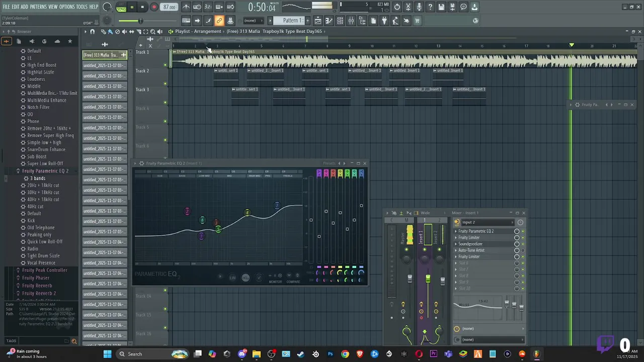Open the tempo tapper icon
Screen dimensions: 644x362
coord(395,21)
